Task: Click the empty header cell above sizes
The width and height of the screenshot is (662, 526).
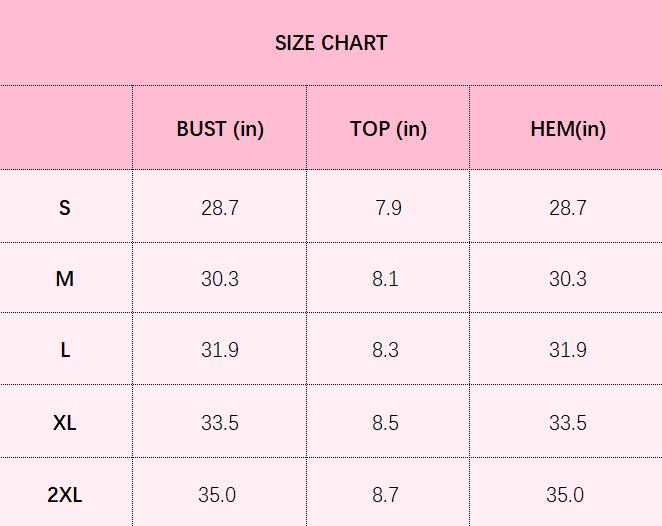Action: tap(66, 127)
